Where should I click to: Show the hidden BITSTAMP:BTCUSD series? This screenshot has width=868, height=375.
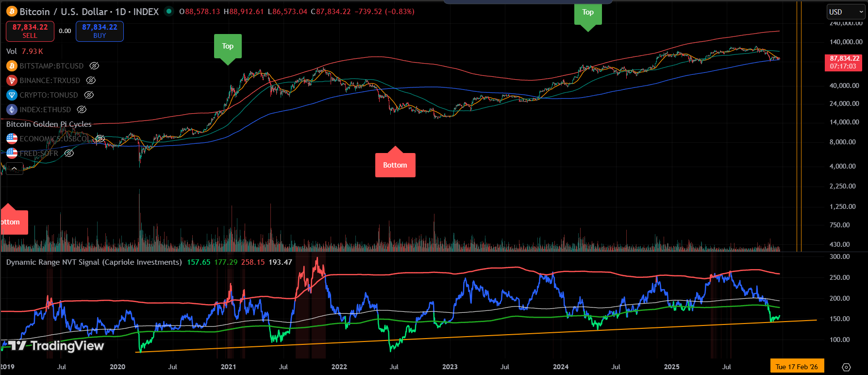click(x=95, y=66)
